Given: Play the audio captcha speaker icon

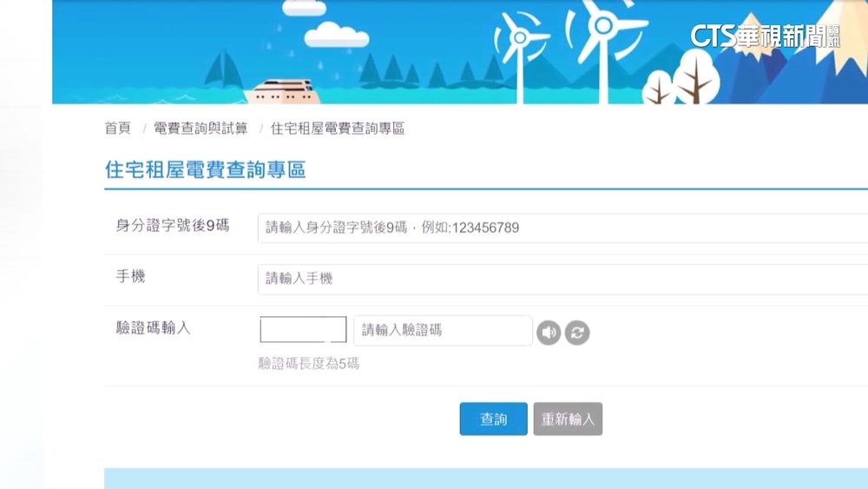Looking at the screenshot, I should tap(549, 333).
